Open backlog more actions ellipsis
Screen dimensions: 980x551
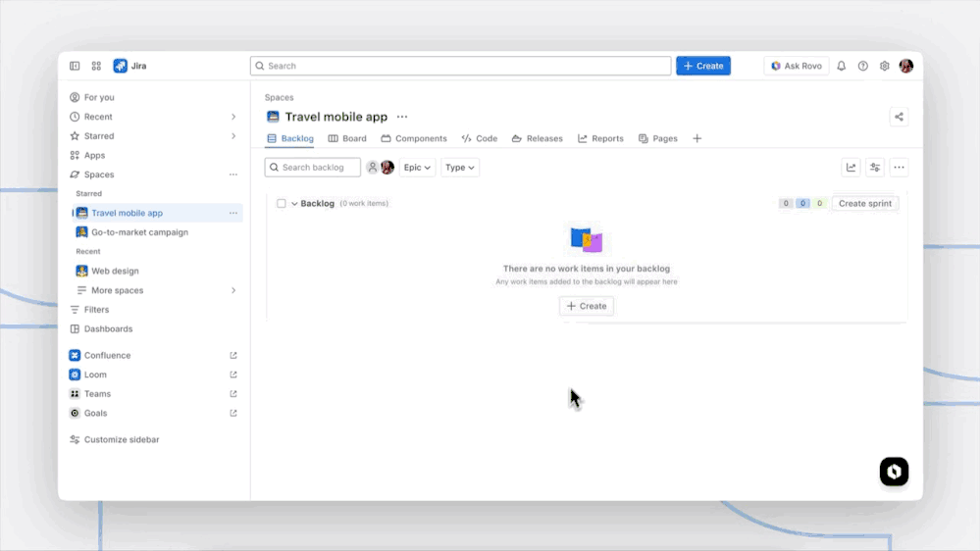[x=899, y=168]
